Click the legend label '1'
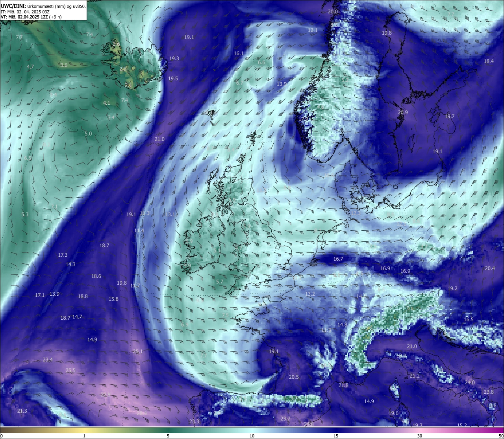This screenshot has height=439, width=504. click(x=84, y=436)
